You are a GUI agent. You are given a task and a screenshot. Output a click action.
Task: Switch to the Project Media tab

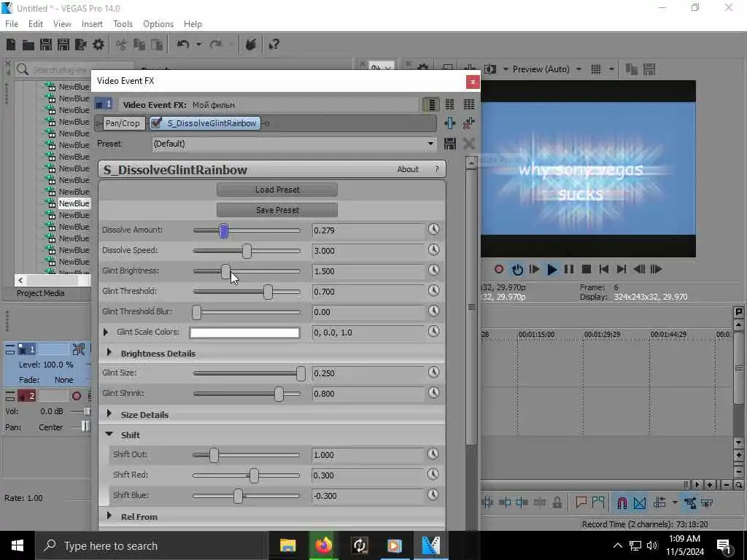coord(41,293)
